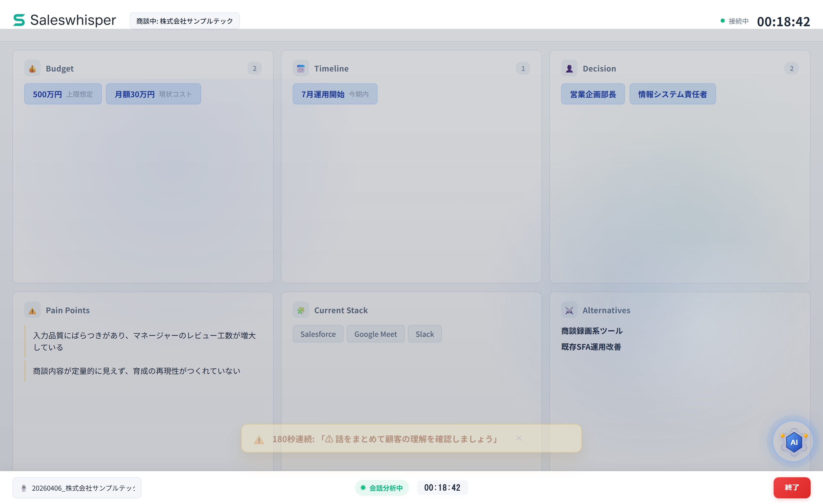Select the 営業企画部長 decision chip
Image resolution: width=823 pixels, height=504 pixels.
pyautogui.click(x=593, y=94)
